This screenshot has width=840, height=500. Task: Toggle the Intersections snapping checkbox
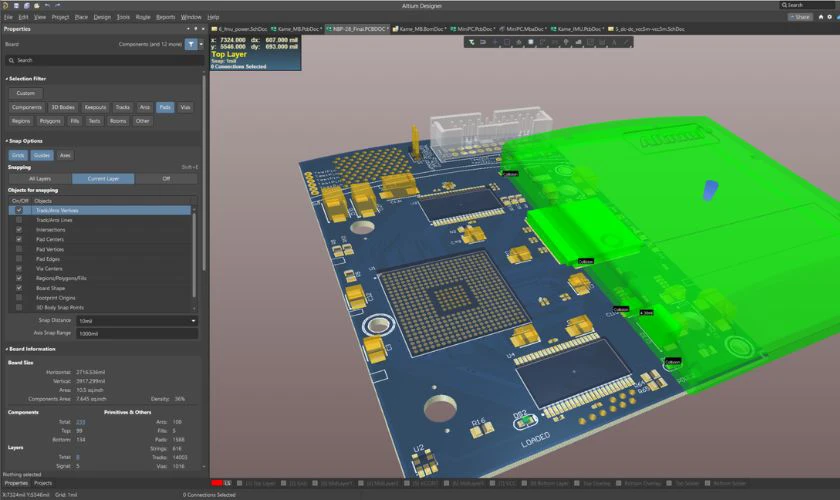pyautogui.click(x=19, y=230)
